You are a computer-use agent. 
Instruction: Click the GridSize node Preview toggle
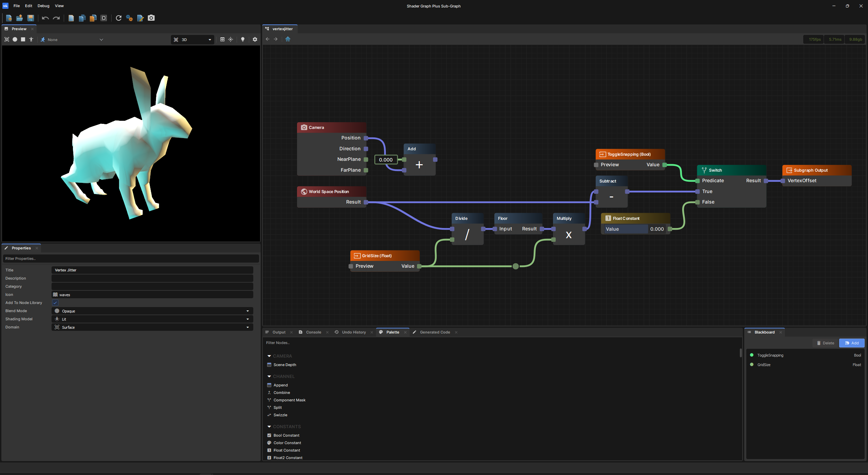point(351,266)
